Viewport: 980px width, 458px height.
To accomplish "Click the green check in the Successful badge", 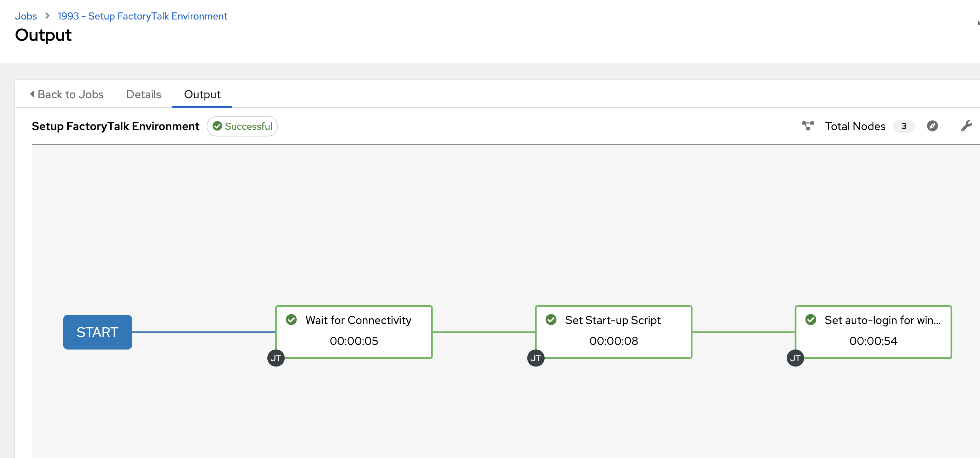I will [217, 126].
